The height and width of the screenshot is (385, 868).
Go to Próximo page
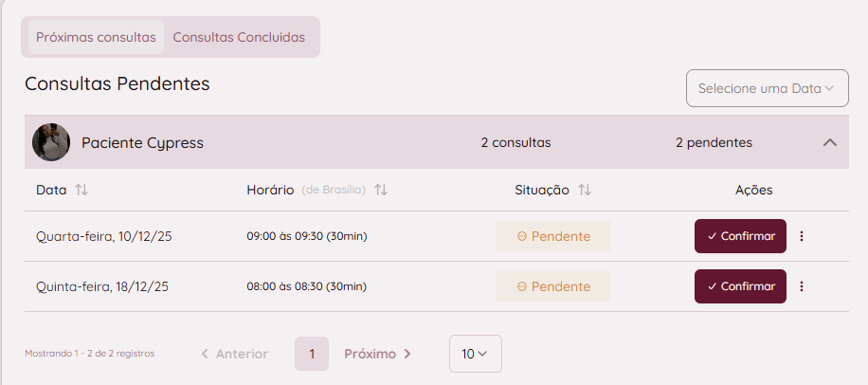click(377, 354)
